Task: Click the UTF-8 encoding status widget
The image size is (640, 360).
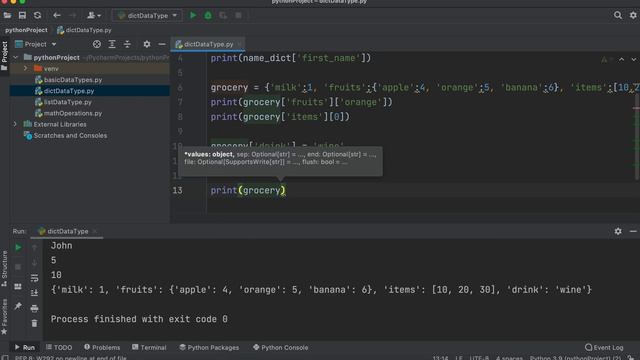Action: click(479, 358)
